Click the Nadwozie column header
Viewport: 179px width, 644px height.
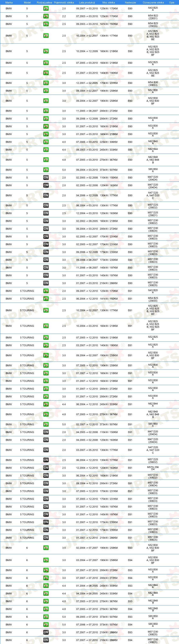[130, 3]
